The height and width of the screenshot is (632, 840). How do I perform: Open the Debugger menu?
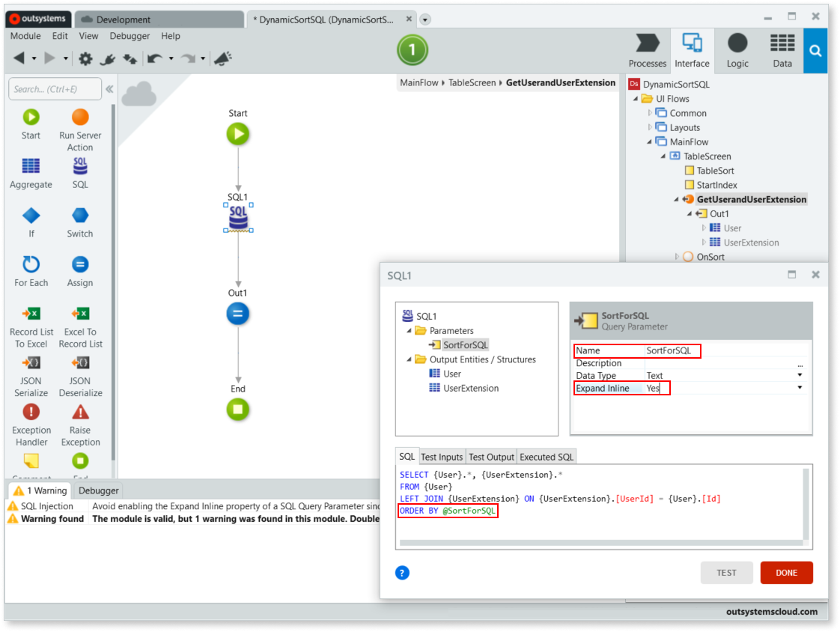point(130,36)
